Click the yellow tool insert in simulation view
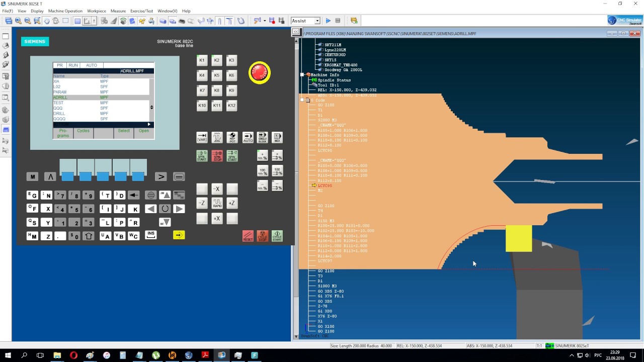The height and width of the screenshot is (362, 644). tap(519, 239)
